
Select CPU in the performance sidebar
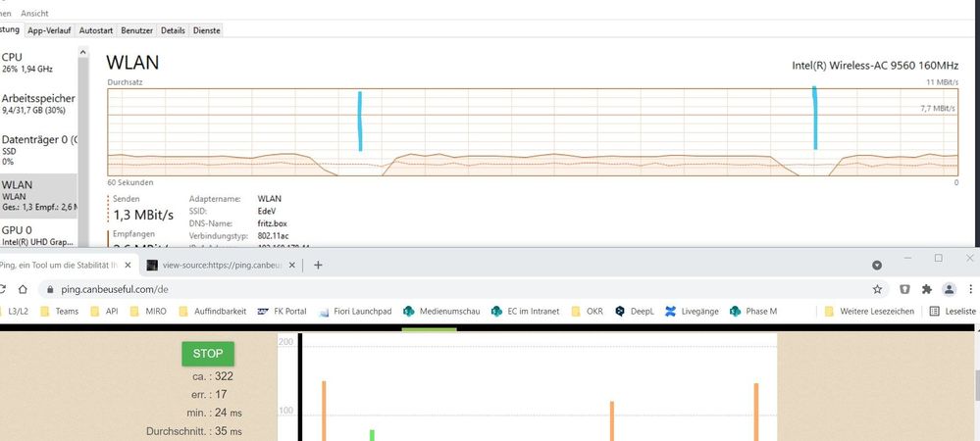tap(38, 63)
